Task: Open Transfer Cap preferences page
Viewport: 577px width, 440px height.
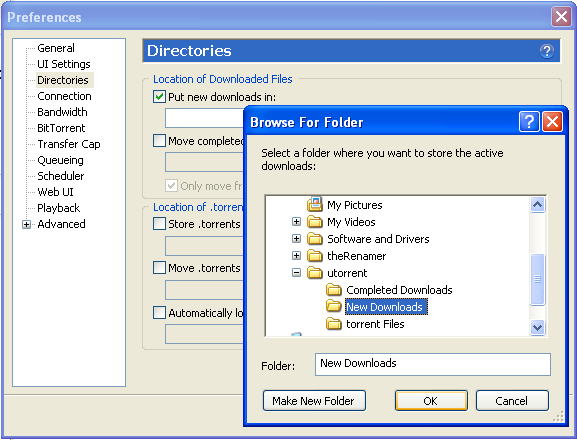Action: [69, 144]
